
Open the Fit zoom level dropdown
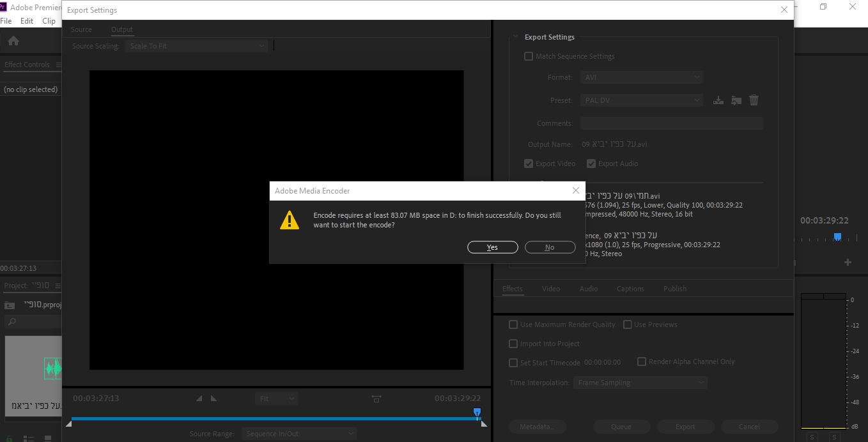pyautogui.click(x=276, y=399)
